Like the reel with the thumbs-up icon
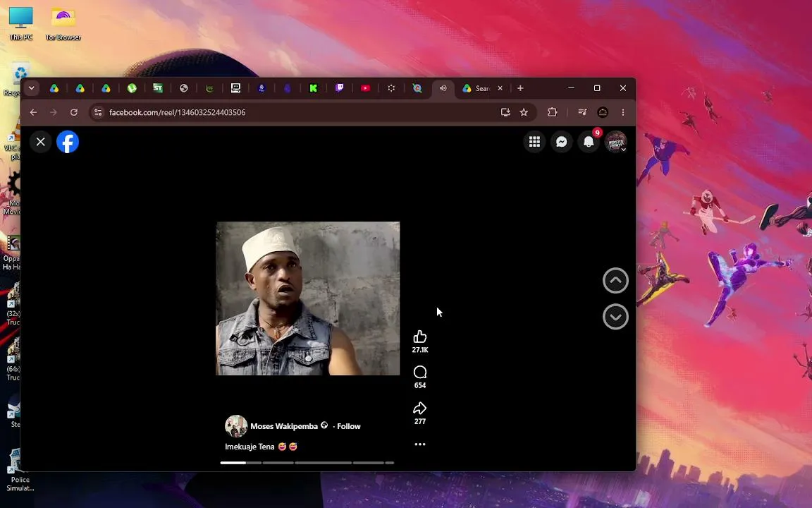Screen dimensions: 812x508 coord(420,337)
